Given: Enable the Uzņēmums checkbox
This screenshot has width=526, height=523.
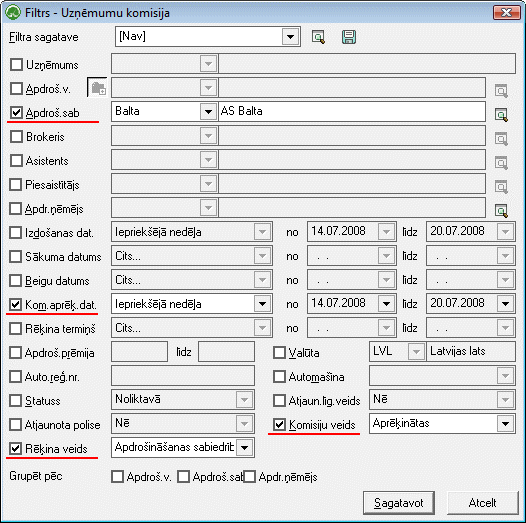Looking at the screenshot, I should 16,64.
